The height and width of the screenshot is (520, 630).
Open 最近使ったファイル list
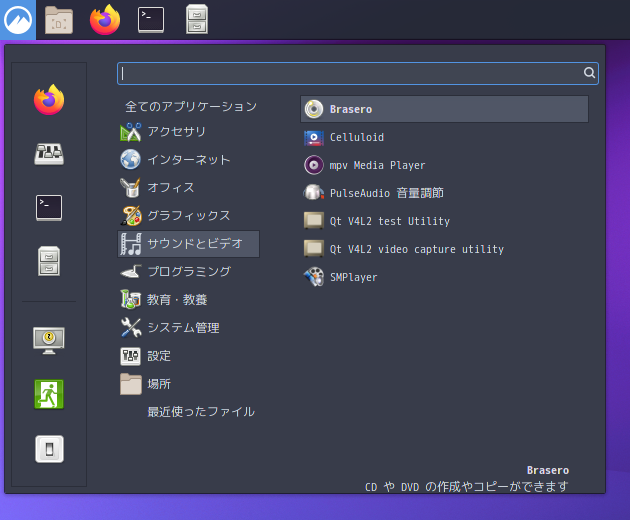(201, 412)
